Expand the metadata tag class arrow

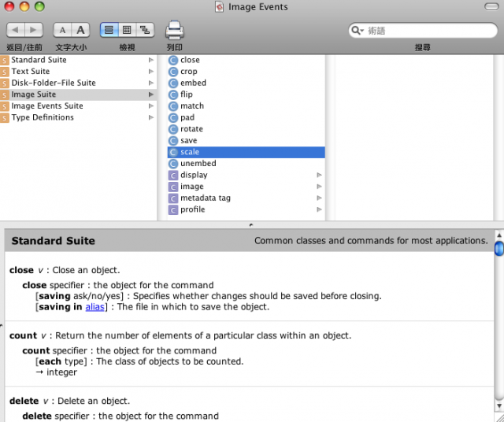319,198
